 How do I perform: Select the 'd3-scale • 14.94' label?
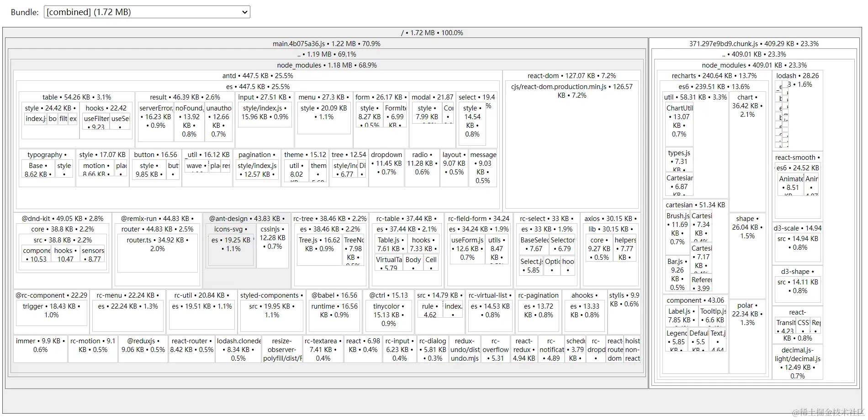(798, 228)
